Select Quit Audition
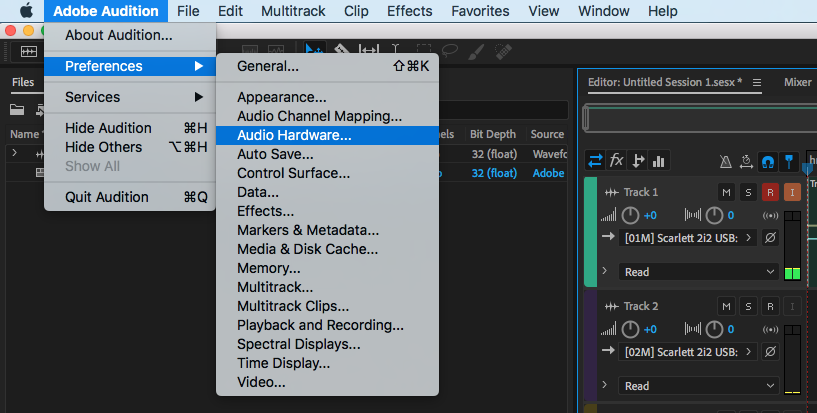Viewport: 817px width, 413px height. (130, 197)
